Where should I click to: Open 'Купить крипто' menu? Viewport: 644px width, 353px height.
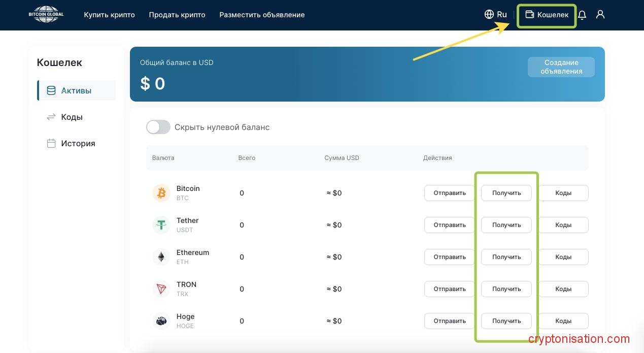(x=109, y=15)
